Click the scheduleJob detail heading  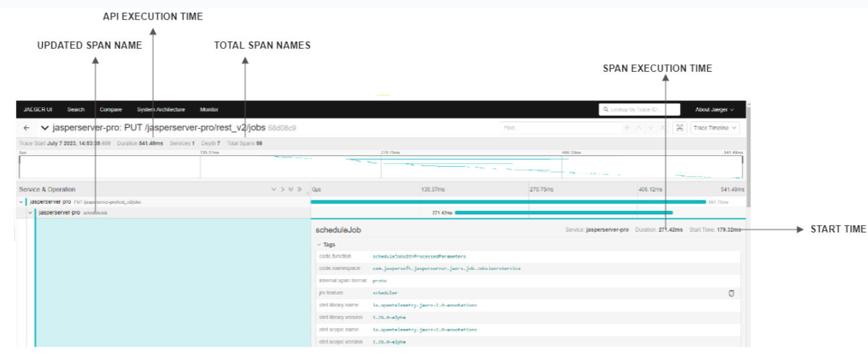(x=339, y=230)
